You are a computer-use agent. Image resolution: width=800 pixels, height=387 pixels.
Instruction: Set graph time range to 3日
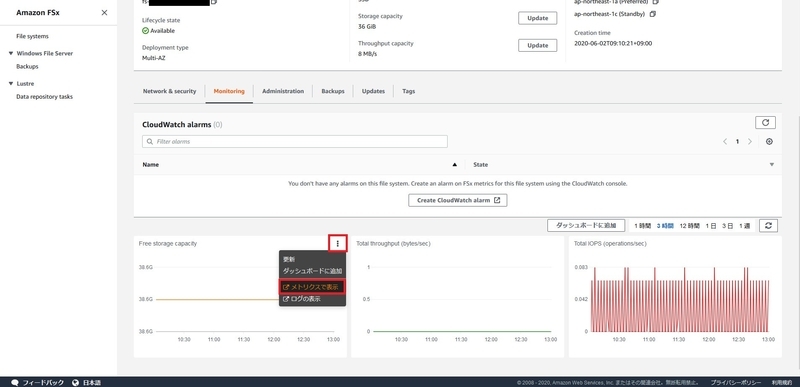(728, 226)
